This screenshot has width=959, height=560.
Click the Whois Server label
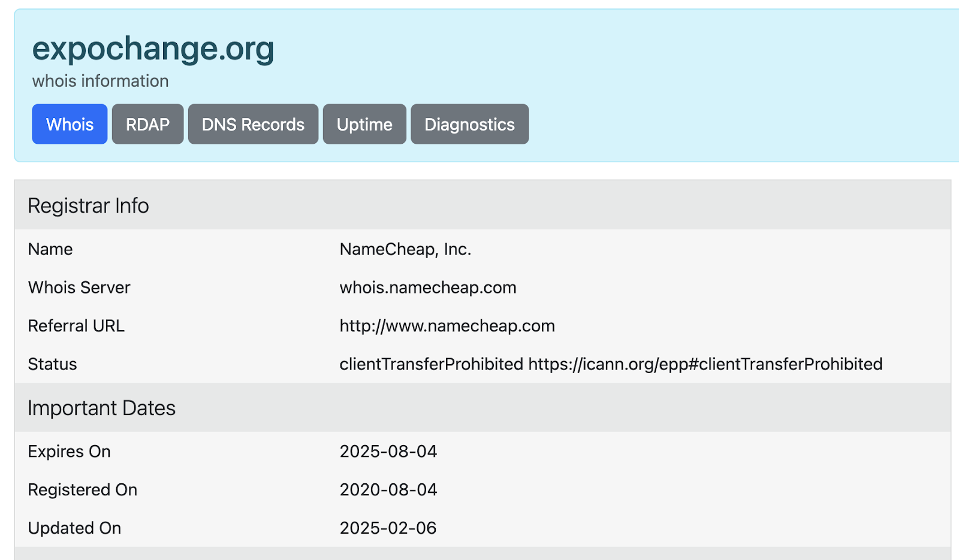click(x=79, y=287)
